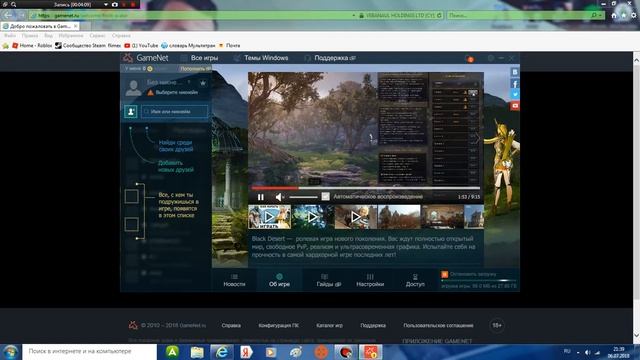Image resolution: width=640 pixels, height=360 pixels.
Task: Select the second video thumbnail with play icon
Action: 312,217
